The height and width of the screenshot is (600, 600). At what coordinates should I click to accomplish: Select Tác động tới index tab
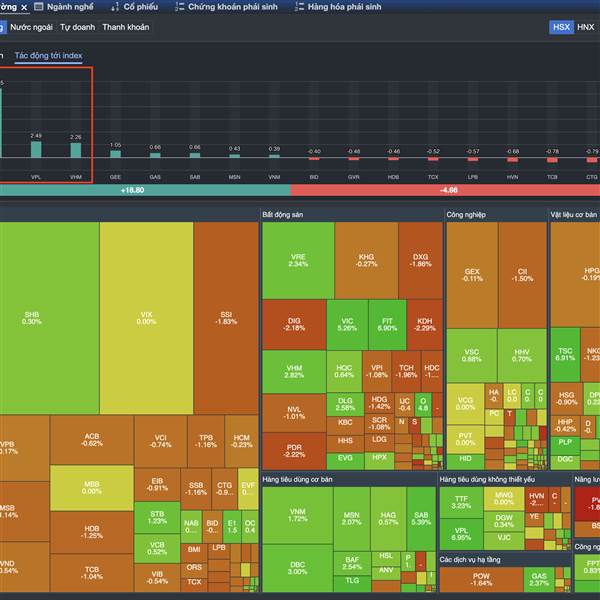click(x=49, y=56)
